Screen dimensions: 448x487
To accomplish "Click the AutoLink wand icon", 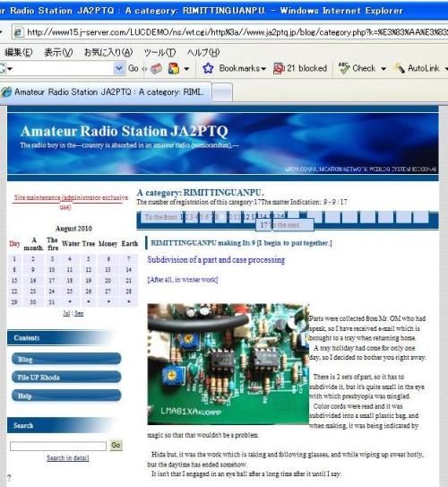I will click(x=399, y=68).
